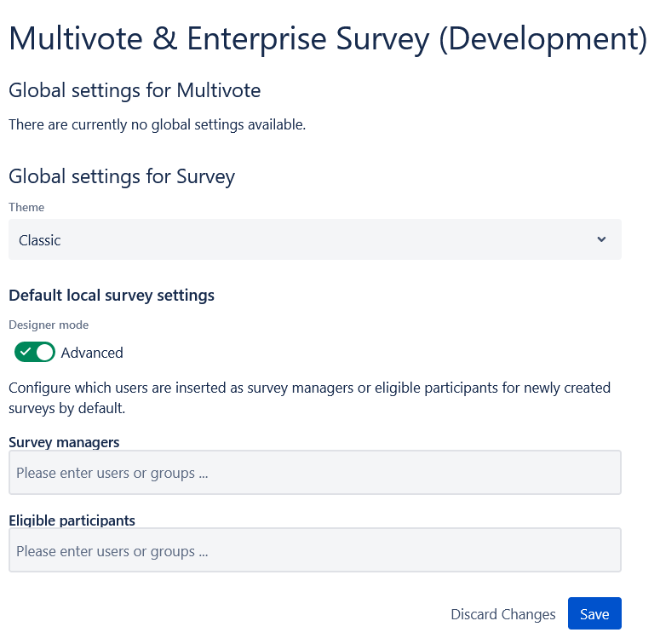Click the Global settings for Multivote heading
This screenshot has height=644, width=660.
point(135,90)
